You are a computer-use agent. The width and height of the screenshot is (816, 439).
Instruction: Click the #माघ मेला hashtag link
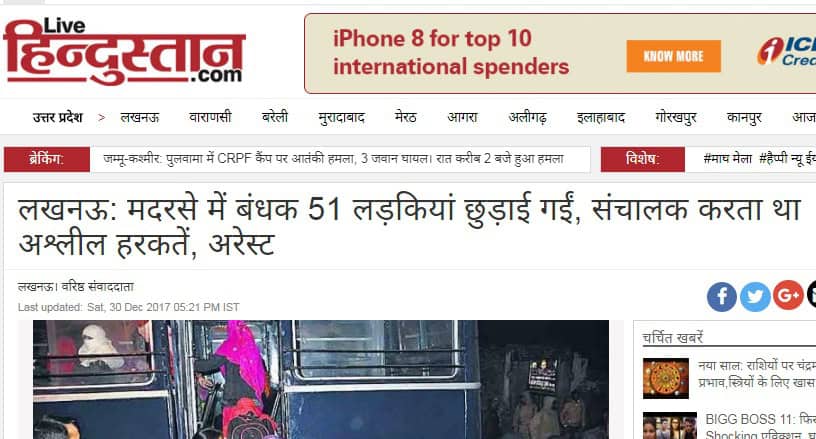coord(727,159)
